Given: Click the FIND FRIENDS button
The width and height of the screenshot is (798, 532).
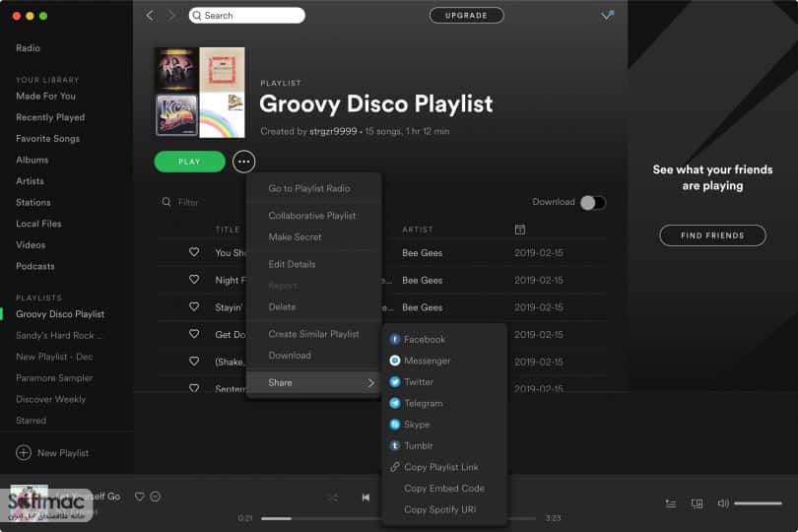Looking at the screenshot, I should point(712,235).
